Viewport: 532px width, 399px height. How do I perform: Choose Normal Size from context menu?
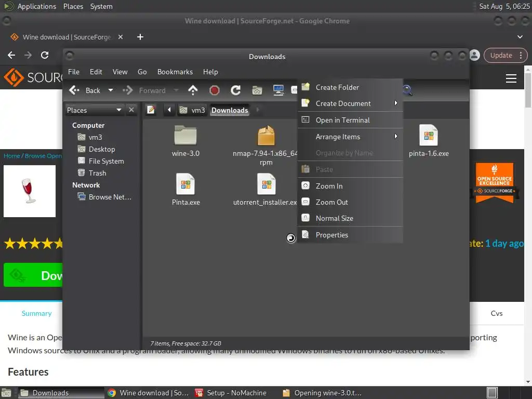pyautogui.click(x=350, y=218)
